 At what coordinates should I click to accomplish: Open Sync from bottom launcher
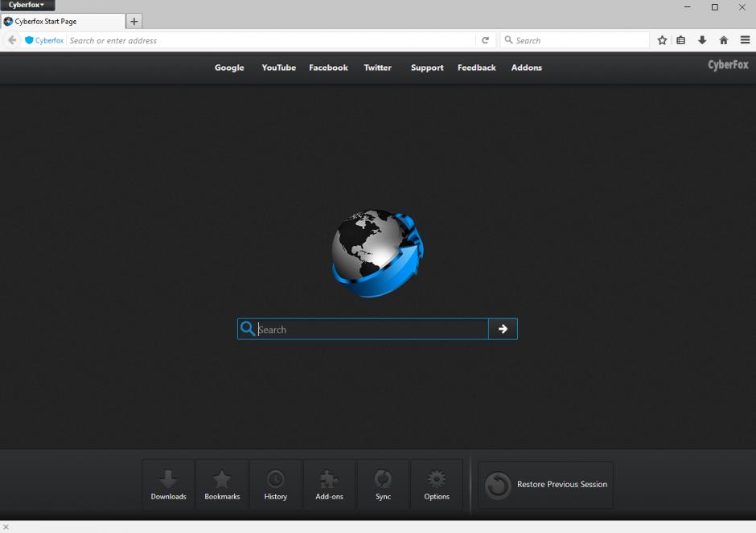coord(384,484)
